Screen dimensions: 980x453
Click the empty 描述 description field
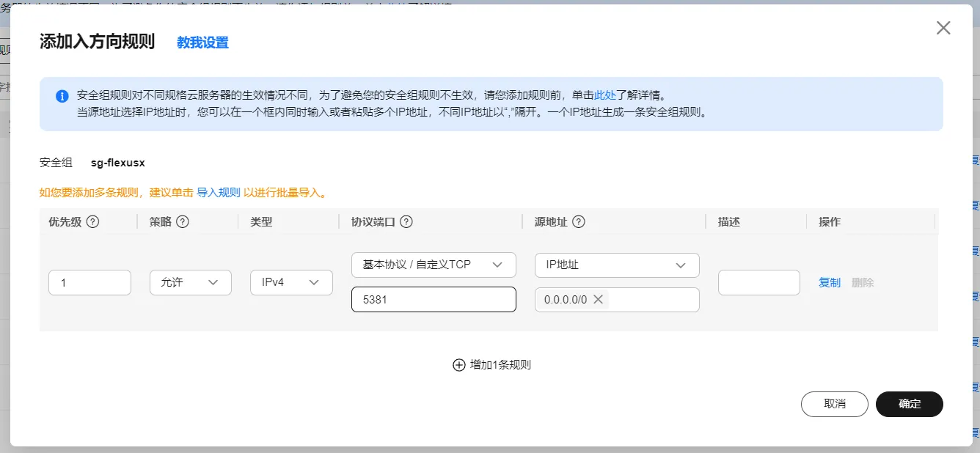(758, 283)
